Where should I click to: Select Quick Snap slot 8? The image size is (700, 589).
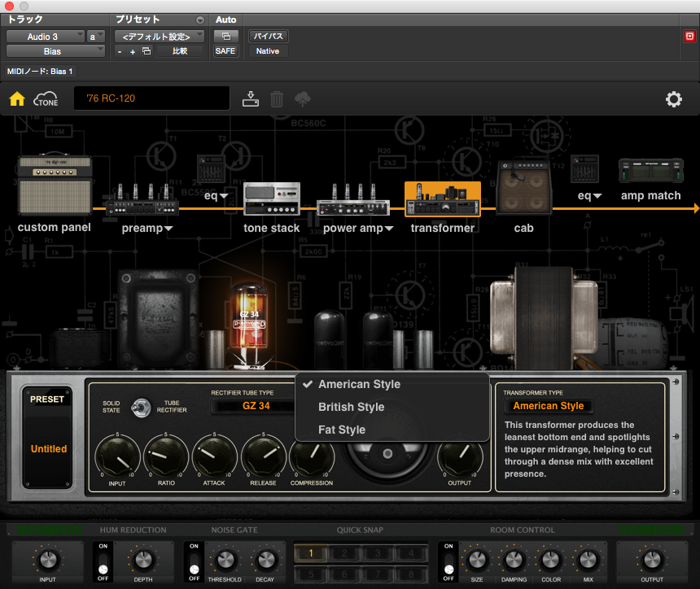(x=411, y=574)
